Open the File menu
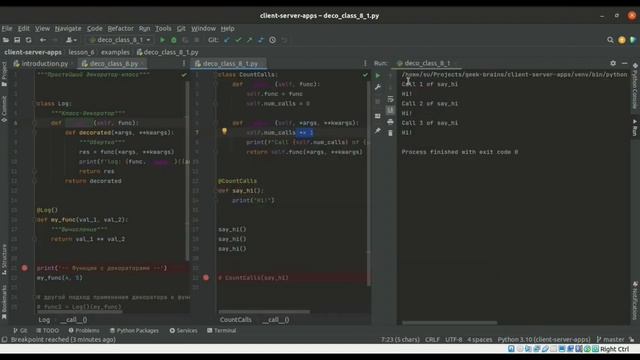Viewport: 640px width, 360px height. pos(7,28)
